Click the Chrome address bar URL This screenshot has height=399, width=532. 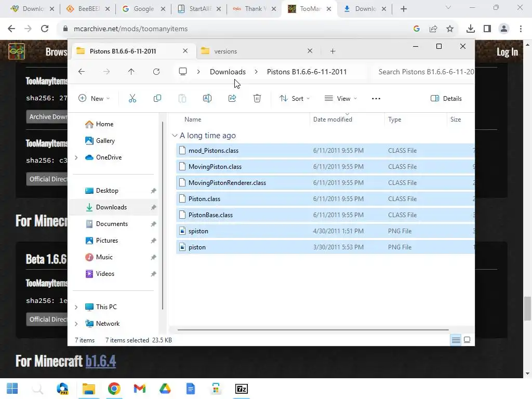pos(130,29)
